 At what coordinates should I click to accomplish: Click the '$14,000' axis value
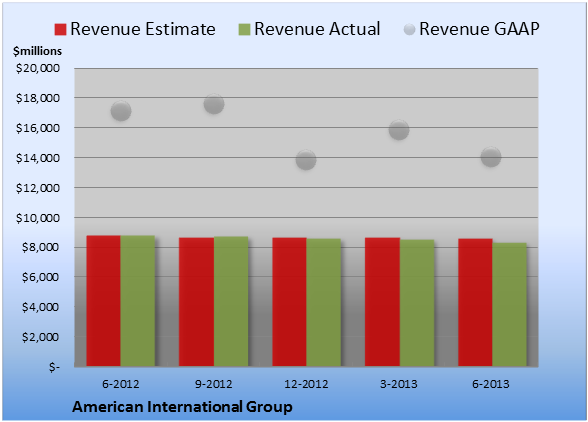coord(38,158)
